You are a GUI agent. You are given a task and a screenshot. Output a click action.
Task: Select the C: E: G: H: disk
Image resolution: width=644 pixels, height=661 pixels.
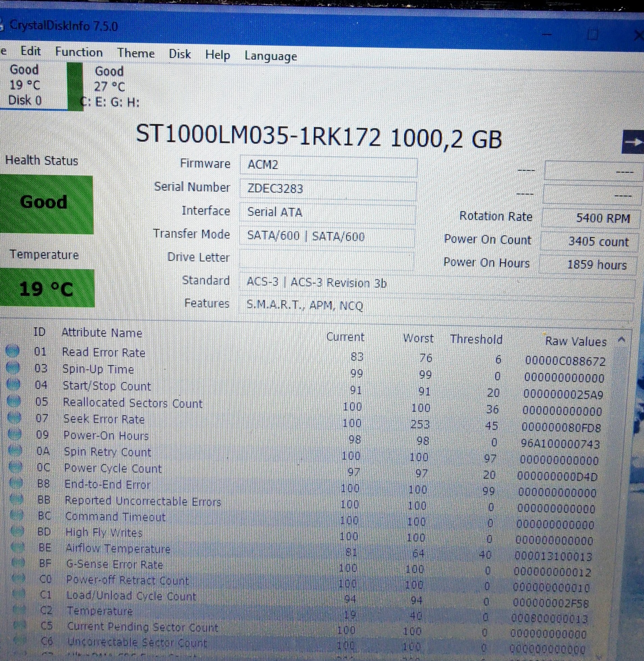click(110, 86)
